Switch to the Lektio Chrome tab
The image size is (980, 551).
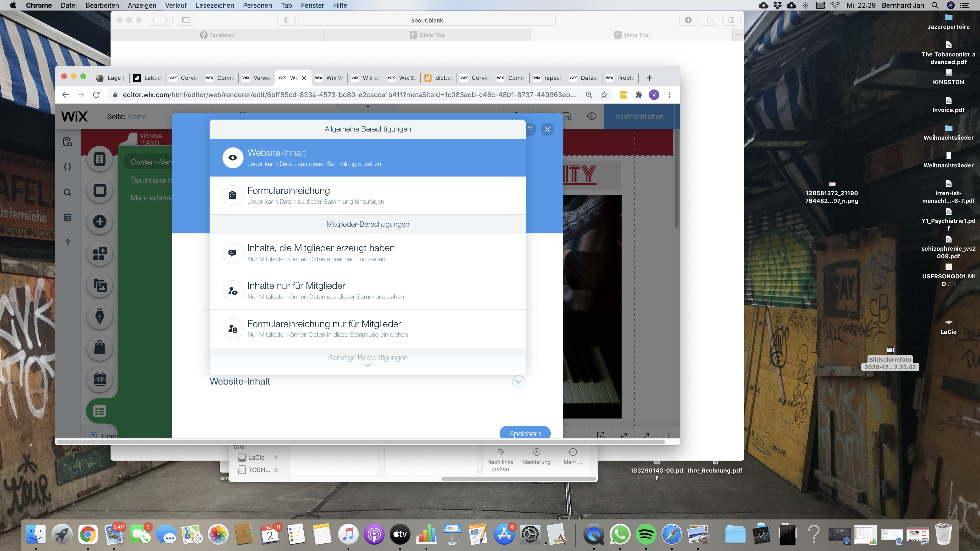pos(148,78)
